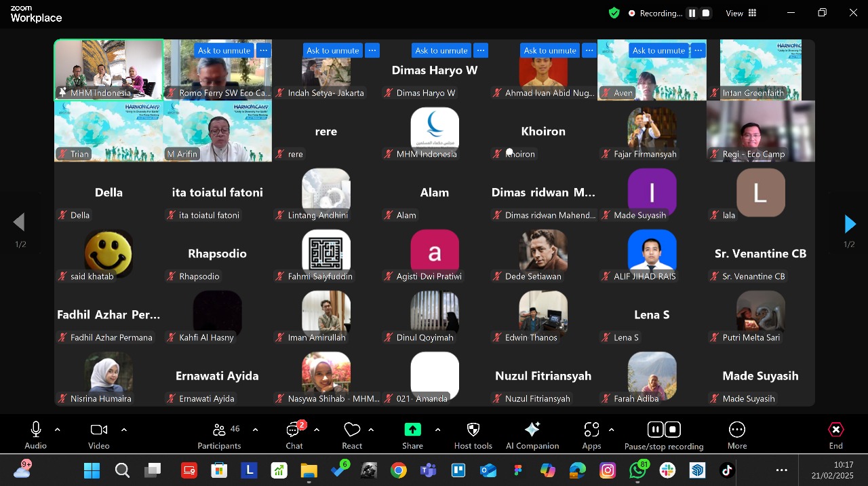Screen dimensions: 868x486
Task: Expand the Video options caret
Action: [123, 430]
